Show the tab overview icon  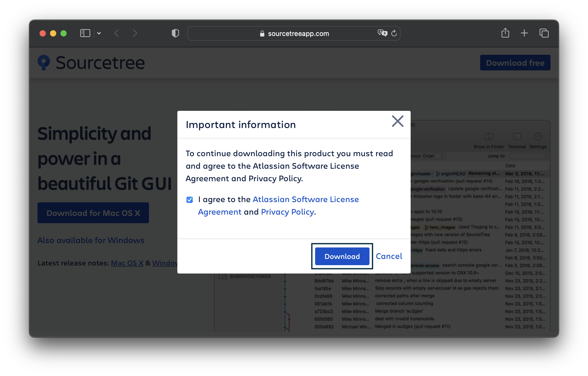(x=544, y=33)
